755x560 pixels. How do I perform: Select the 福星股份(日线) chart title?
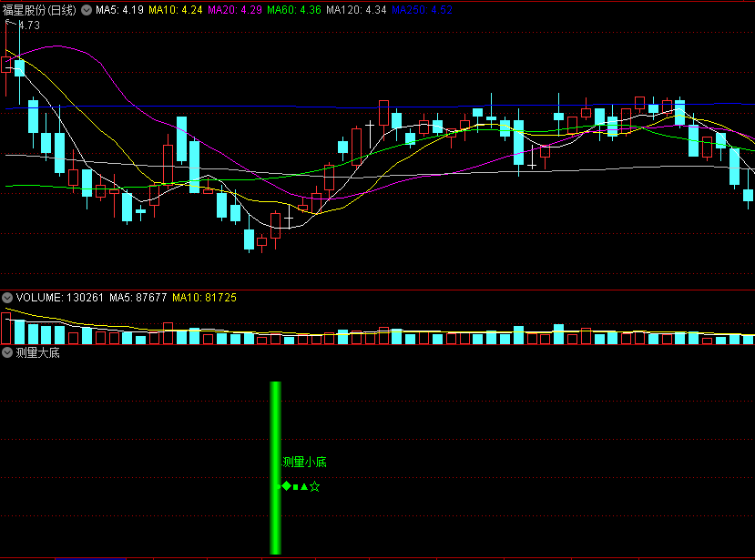pyautogui.click(x=39, y=10)
